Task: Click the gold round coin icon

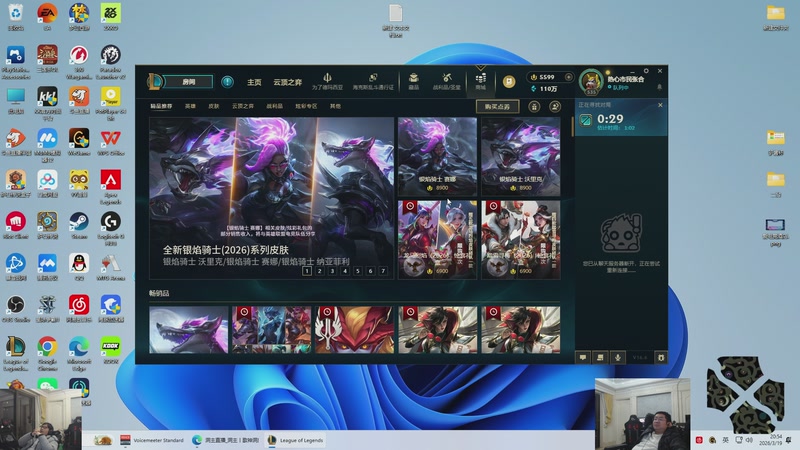Action: [509, 82]
